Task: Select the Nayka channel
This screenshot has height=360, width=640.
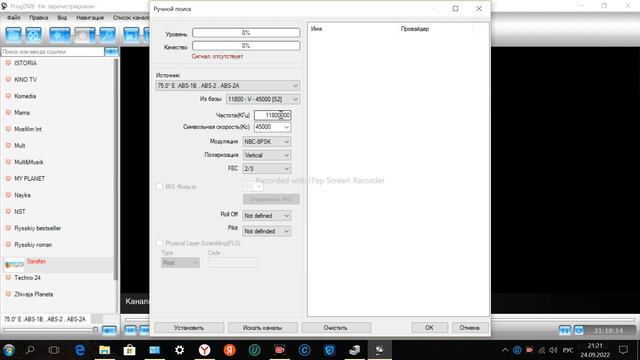Action: 22,195
